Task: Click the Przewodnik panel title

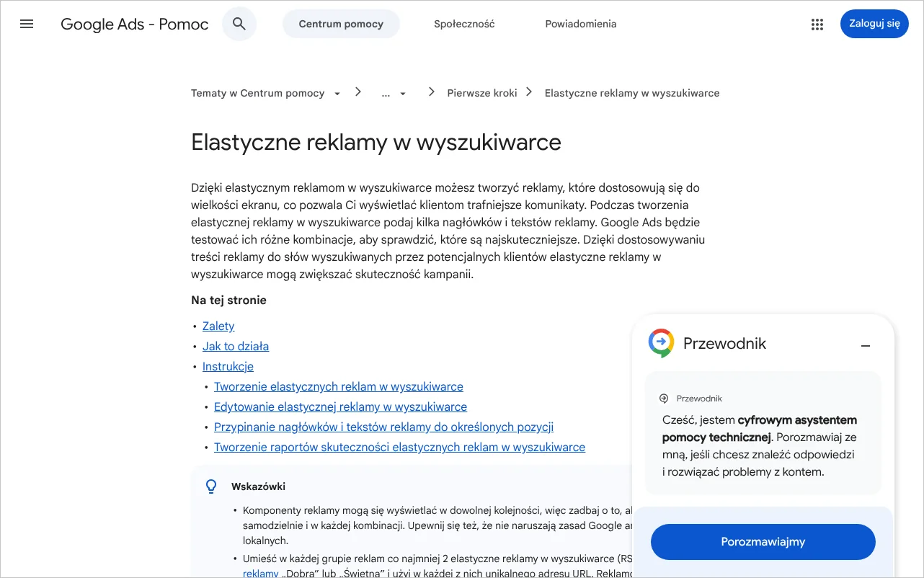Action: [724, 344]
